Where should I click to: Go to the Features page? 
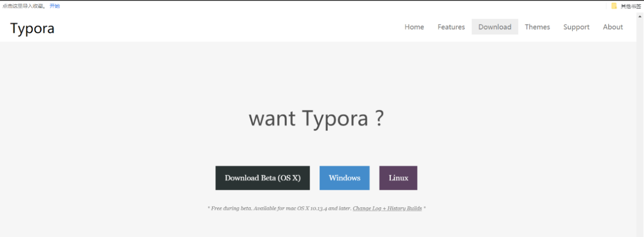(x=451, y=27)
